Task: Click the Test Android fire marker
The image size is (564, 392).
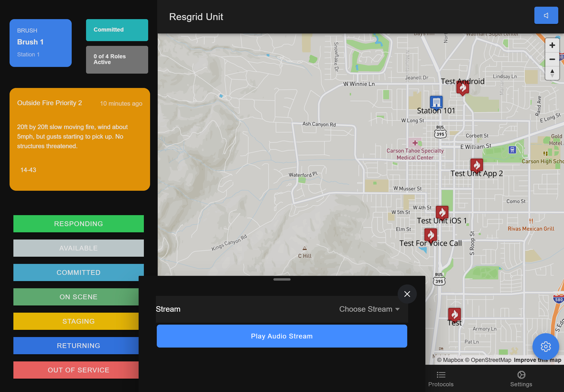Action: point(463,88)
